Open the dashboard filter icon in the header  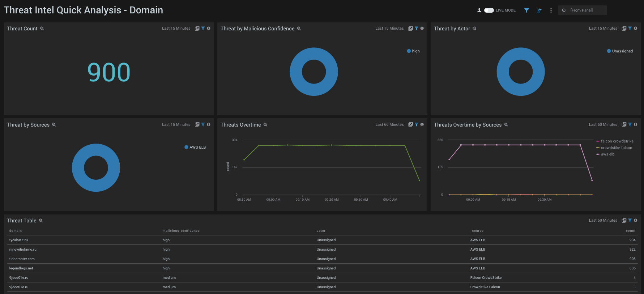[x=526, y=10]
